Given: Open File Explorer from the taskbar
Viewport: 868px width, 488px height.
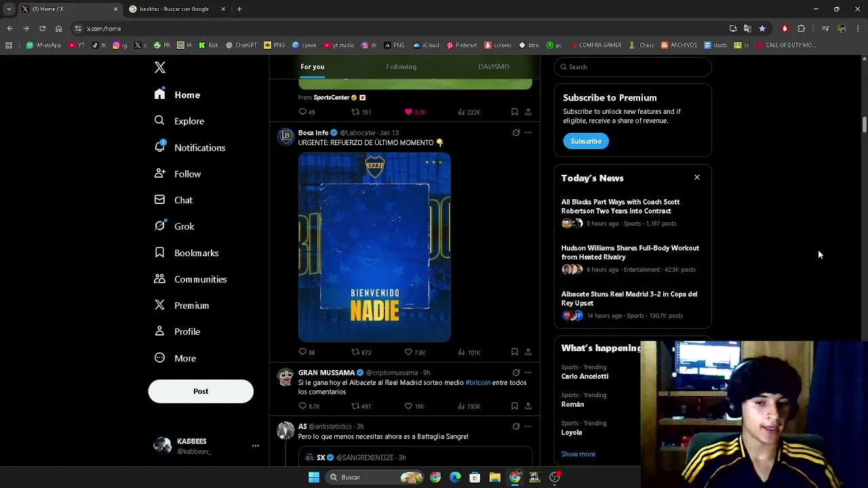Looking at the screenshot, I should click(495, 477).
